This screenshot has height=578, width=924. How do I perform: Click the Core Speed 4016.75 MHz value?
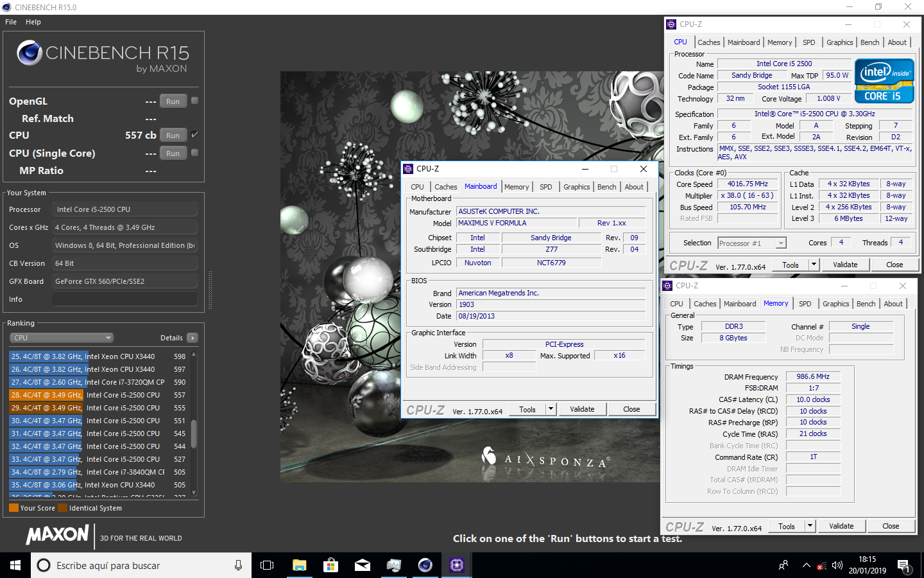pos(748,184)
